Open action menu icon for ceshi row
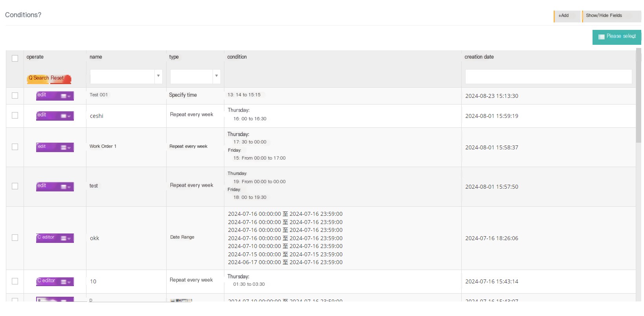The image size is (644, 316). tap(65, 116)
